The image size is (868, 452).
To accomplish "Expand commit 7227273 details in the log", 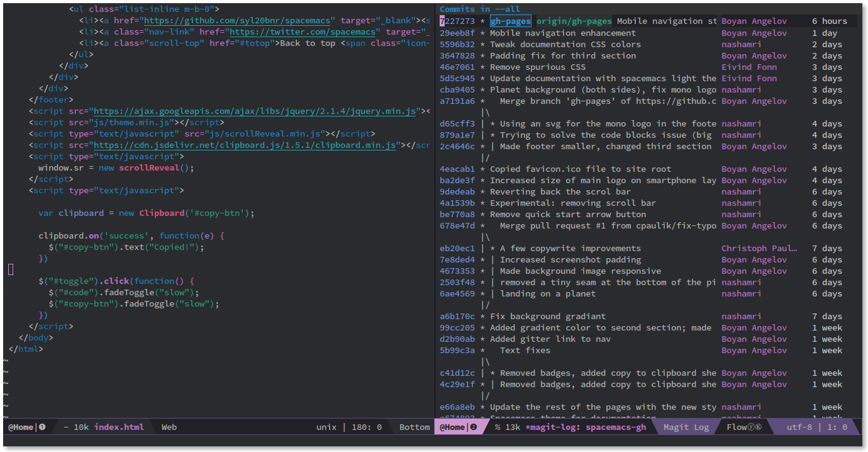I will (x=456, y=21).
